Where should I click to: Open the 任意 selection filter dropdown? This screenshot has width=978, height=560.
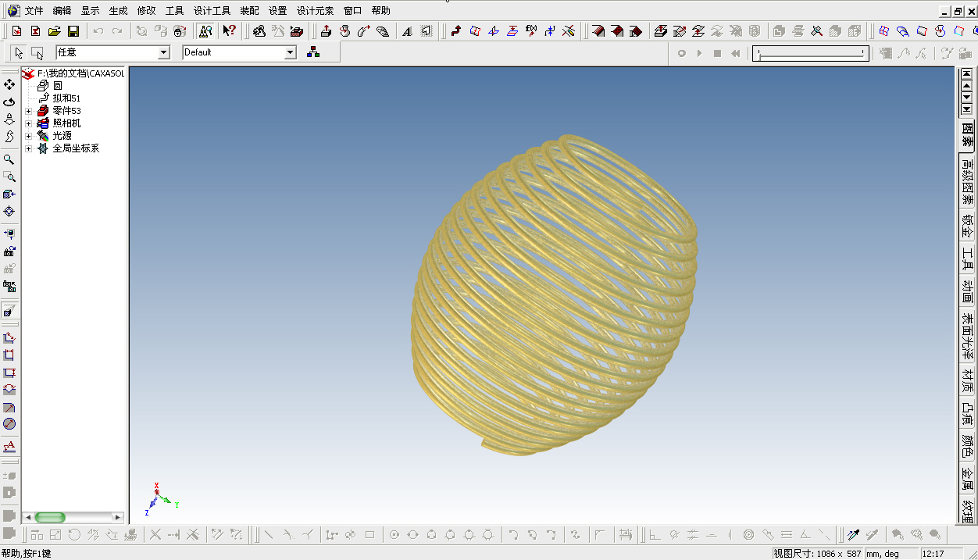[164, 52]
